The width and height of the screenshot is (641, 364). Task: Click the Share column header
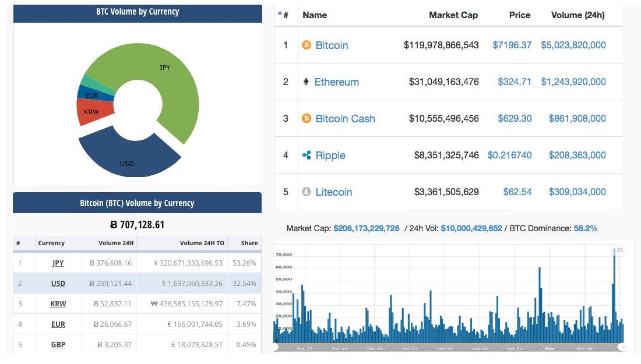coord(249,243)
